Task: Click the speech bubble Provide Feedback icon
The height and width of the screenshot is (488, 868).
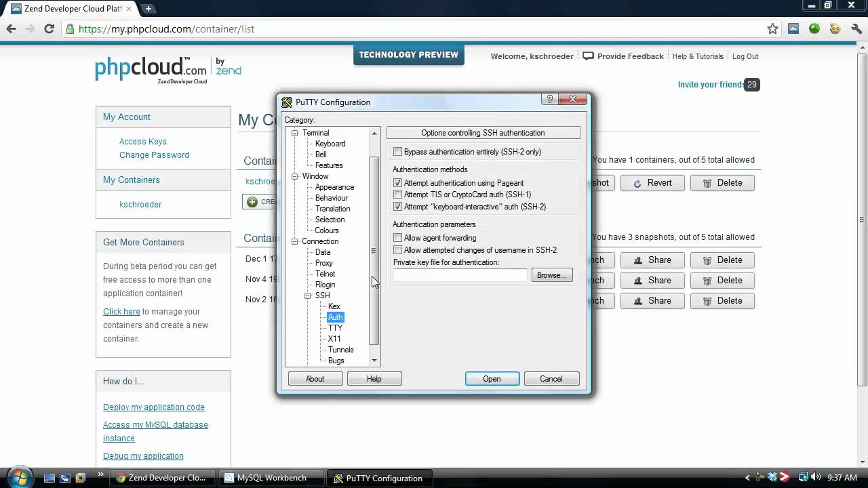Action: (x=589, y=56)
